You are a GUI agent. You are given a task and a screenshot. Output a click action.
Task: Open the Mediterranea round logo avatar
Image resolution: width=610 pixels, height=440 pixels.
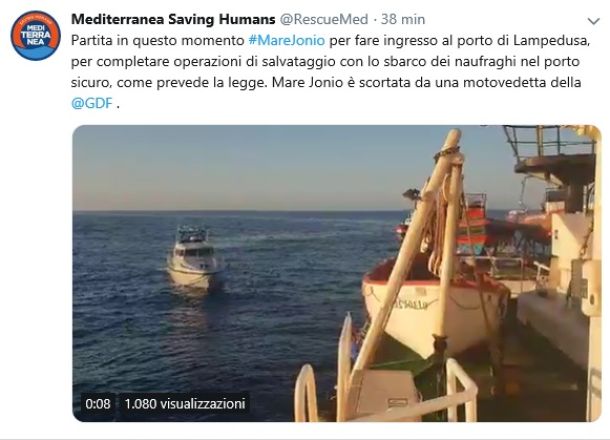click(x=35, y=35)
